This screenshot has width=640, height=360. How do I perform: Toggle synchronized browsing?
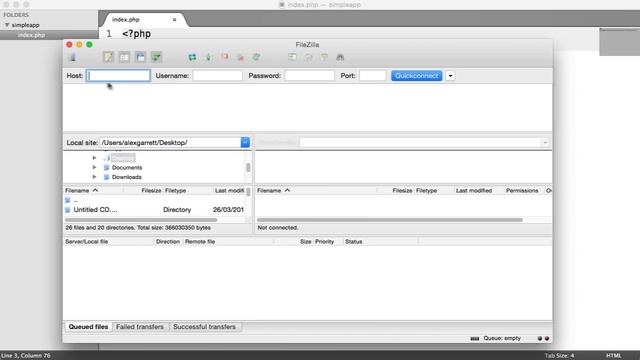click(324, 57)
